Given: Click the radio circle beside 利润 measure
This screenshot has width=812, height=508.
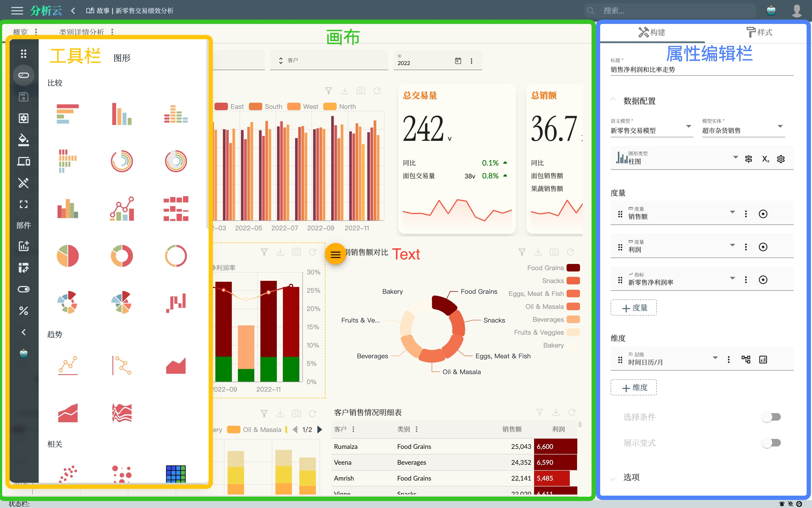Looking at the screenshot, I should click(x=763, y=247).
